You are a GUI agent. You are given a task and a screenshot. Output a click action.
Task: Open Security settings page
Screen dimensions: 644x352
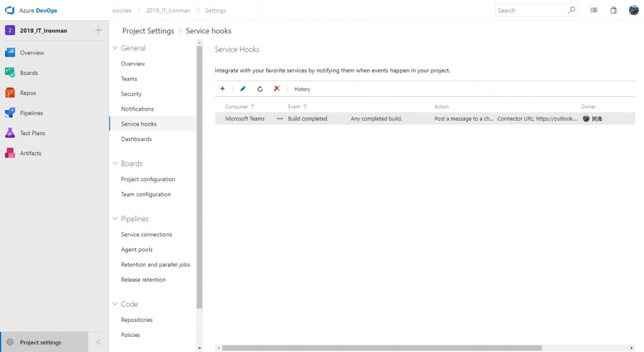131,94
